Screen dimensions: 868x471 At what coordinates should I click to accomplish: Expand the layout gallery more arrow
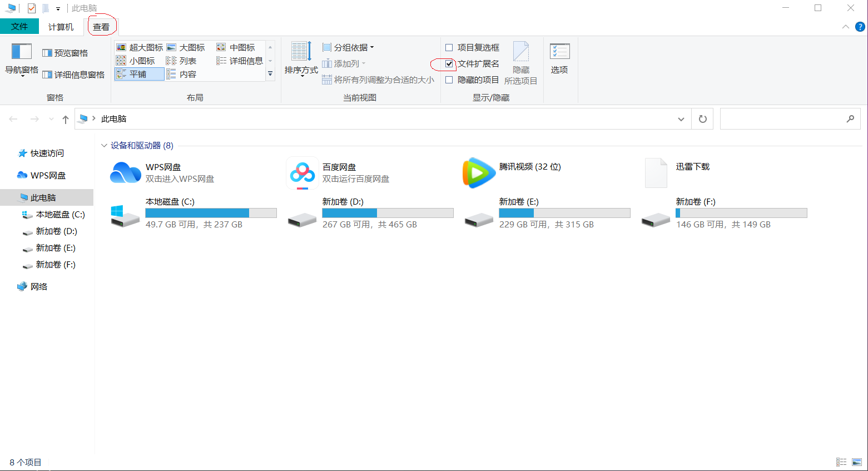tap(270, 73)
